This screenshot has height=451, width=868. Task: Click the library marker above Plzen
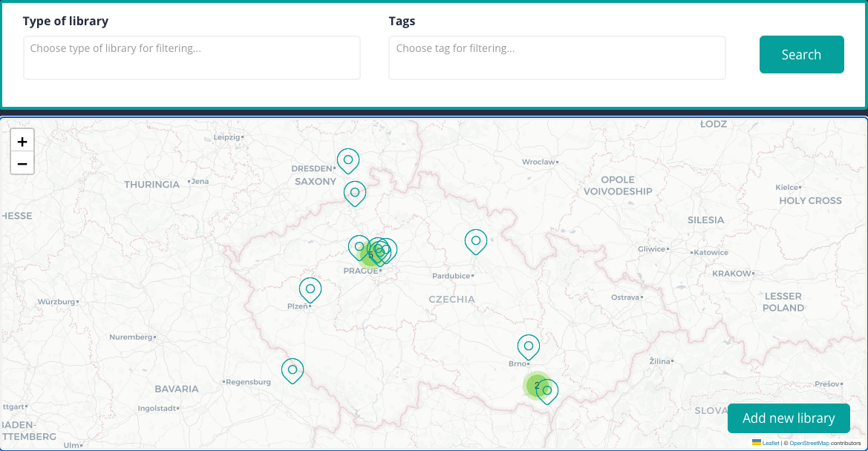point(310,289)
